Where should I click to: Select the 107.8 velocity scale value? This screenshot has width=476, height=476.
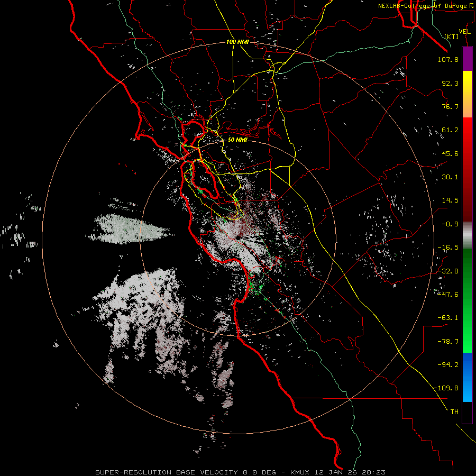[448, 59]
